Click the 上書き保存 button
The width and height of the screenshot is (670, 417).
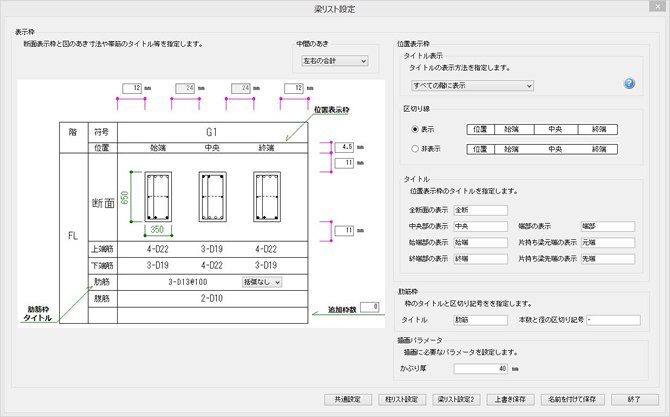[510, 399]
